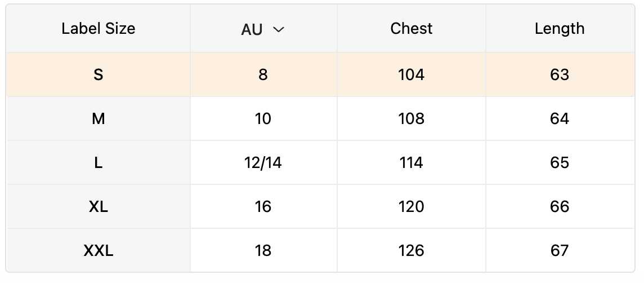Viewport: 644px width, 283px height.
Task: Click AU size 8 cell
Action: pos(263,74)
